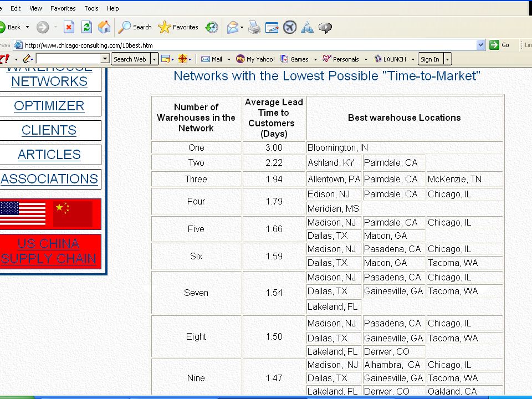Viewport: 532px width, 399px height.
Task: Click the Ashland, KY table cell
Action: [334, 163]
